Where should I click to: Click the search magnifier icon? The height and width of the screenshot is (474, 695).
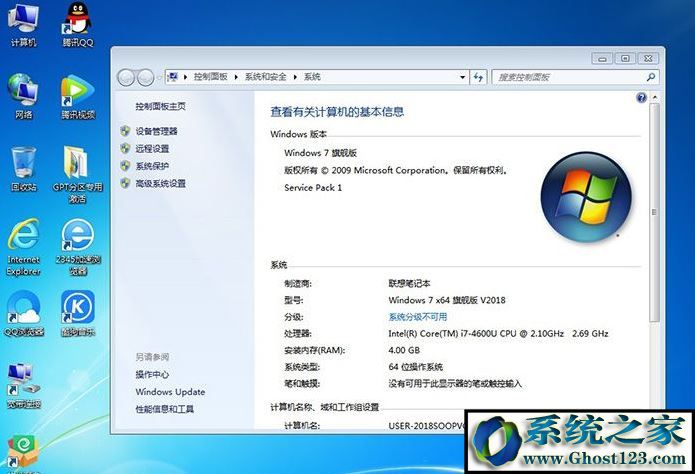point(651,77)
